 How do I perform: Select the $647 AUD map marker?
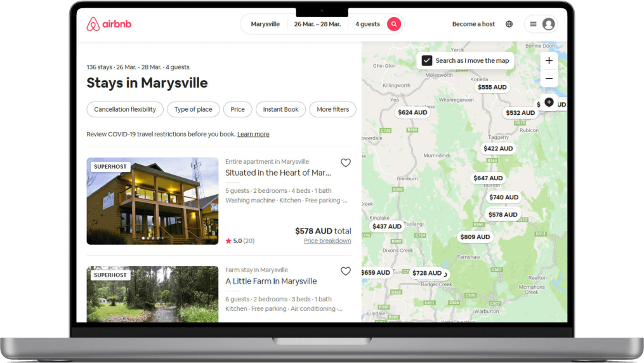[488, 178]
